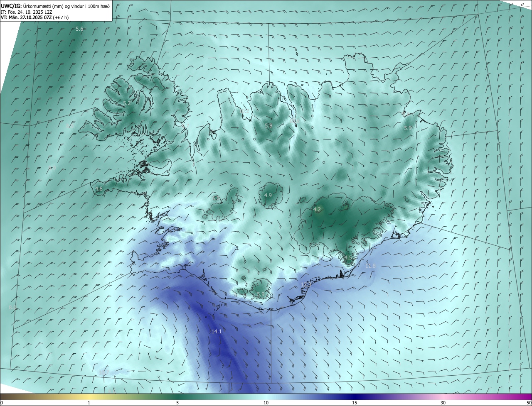Click the colorbar tick label '30'
This screenshot has width=532, height=406.
click(443, 403)
